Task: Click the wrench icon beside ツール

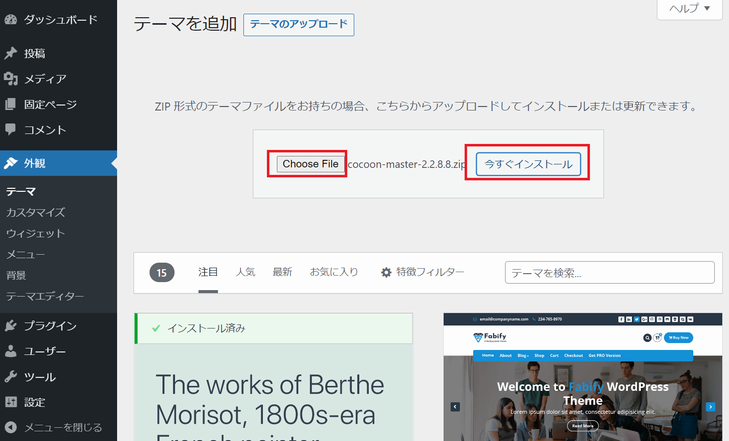Action: (11, 376)
